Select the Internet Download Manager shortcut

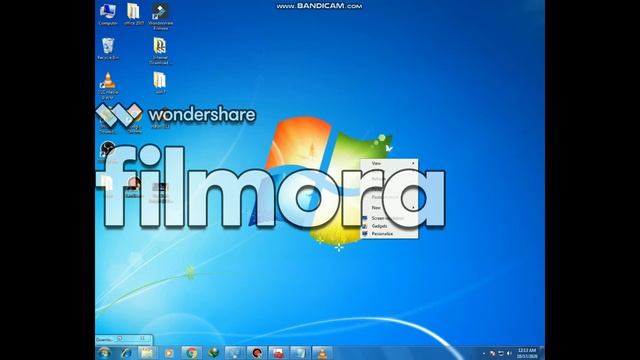coord(160,51)
